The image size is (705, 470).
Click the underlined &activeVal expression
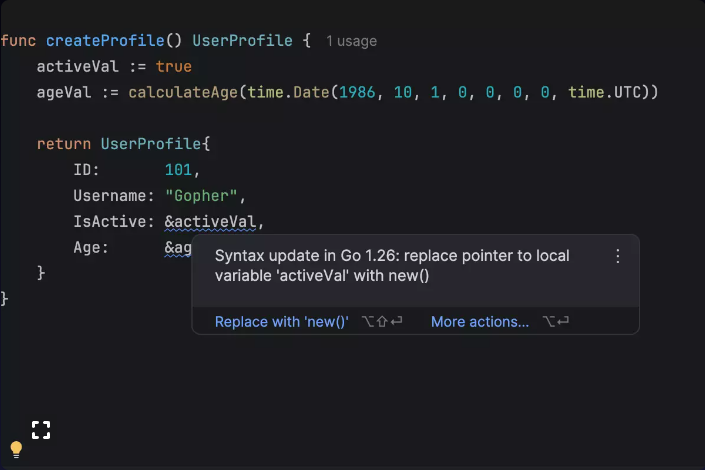(210, 222)
